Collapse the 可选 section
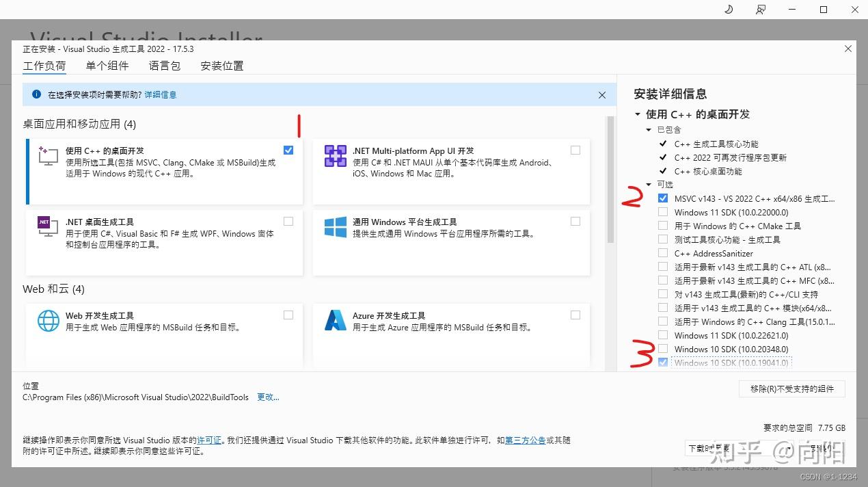Image resolution: width=868 pixels, height=487 pixels. [x=648, y=184]
